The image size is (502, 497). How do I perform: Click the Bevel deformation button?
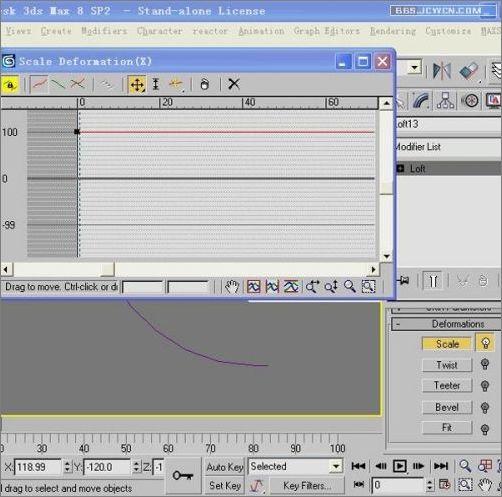point(447,407)
